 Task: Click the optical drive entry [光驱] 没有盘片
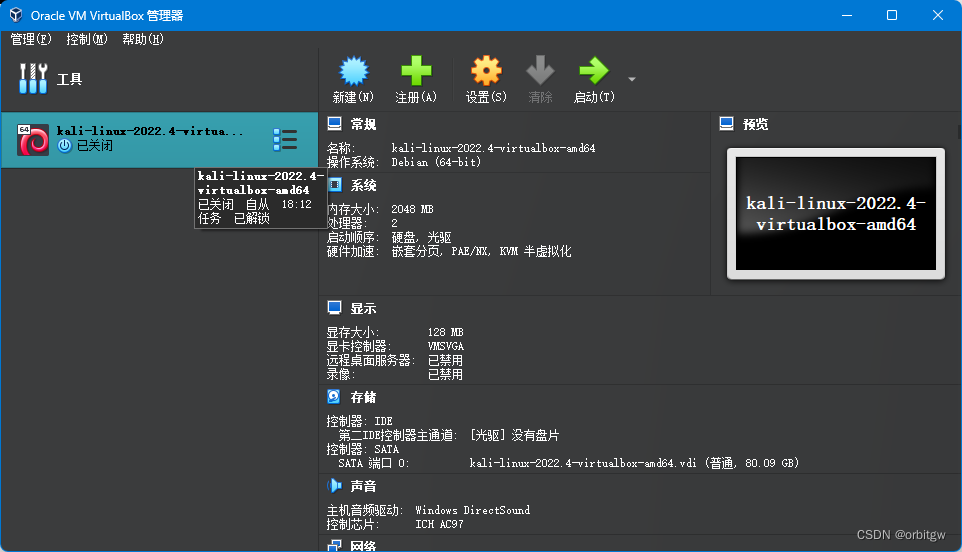coord(515,435)
